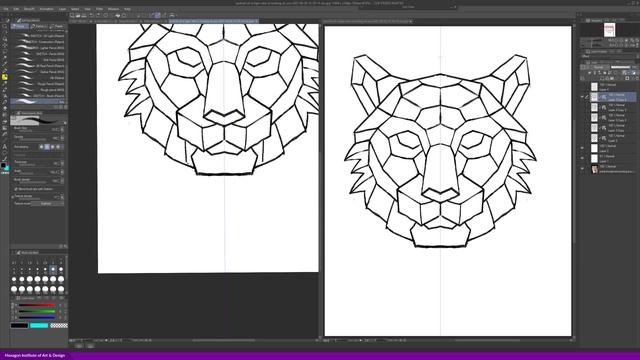Viewport: 640px width, 360px height.
Task: Click main/sub color indicator in tool palette
Action: click(x=4, y=167)
